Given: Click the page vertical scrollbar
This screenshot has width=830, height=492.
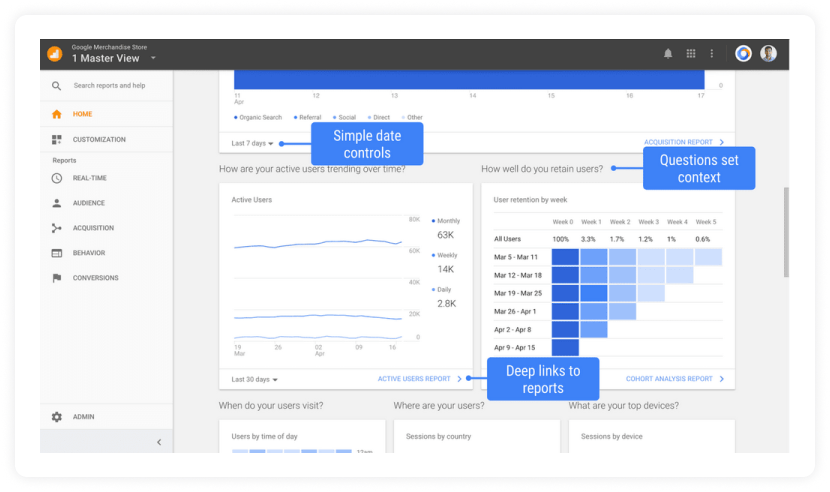Looking at the screenshot, I should coord(786,231).
